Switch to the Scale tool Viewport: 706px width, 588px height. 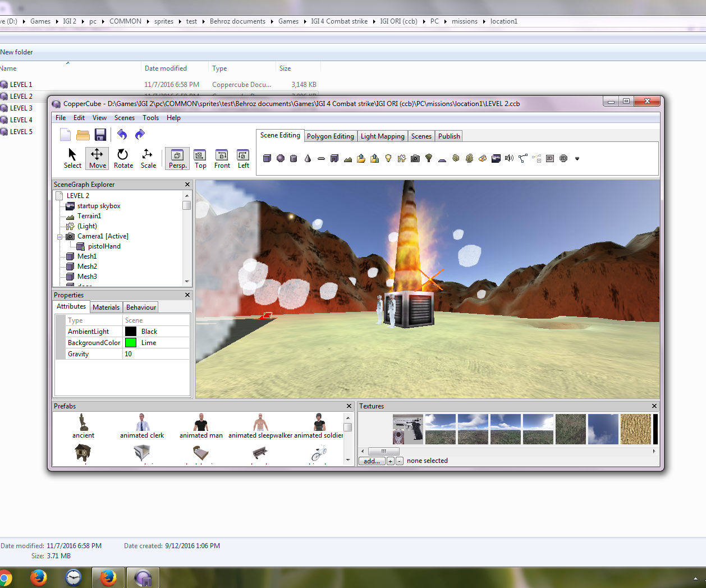148,158
